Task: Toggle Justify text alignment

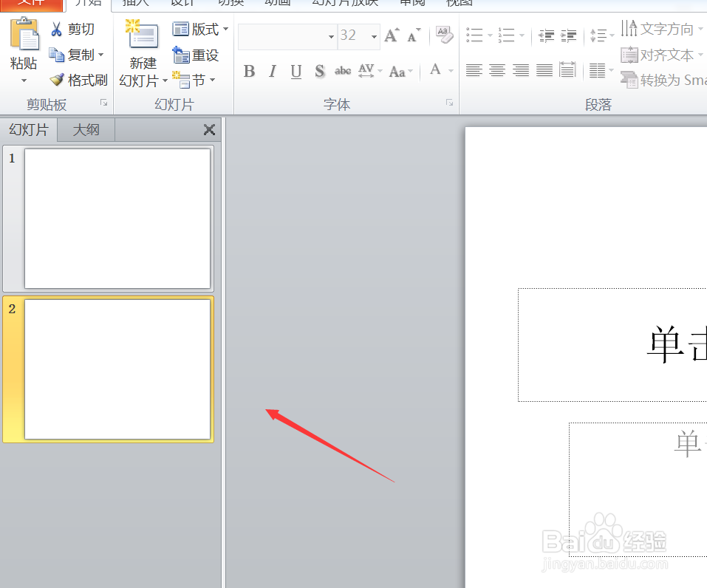Action: (x=544, y=70)
